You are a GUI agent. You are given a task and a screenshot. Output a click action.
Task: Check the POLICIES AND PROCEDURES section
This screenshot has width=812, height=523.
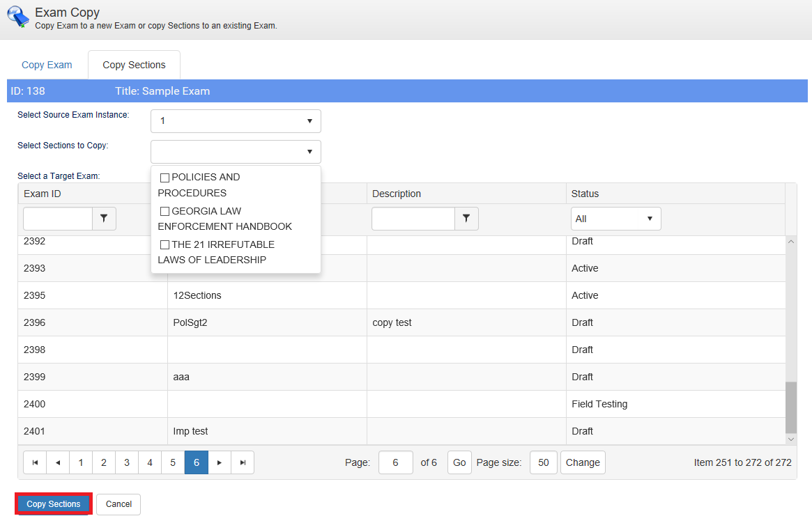165,178
